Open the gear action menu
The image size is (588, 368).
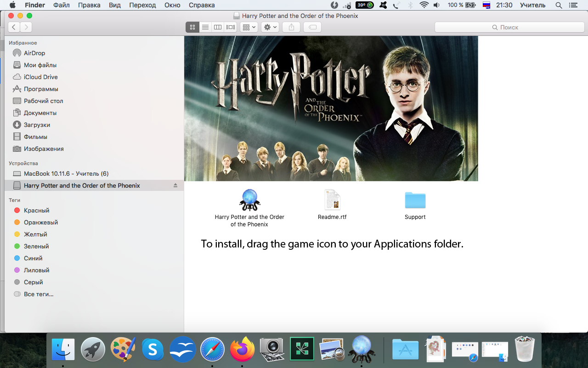(270, 27)
